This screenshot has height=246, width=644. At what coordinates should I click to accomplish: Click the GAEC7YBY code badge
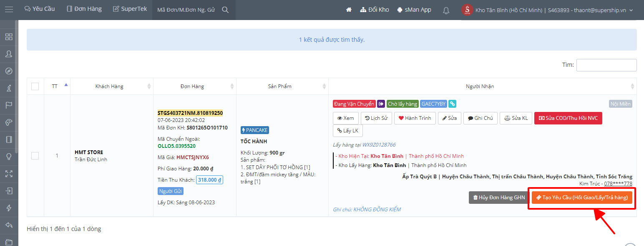(x=433, y=104)
